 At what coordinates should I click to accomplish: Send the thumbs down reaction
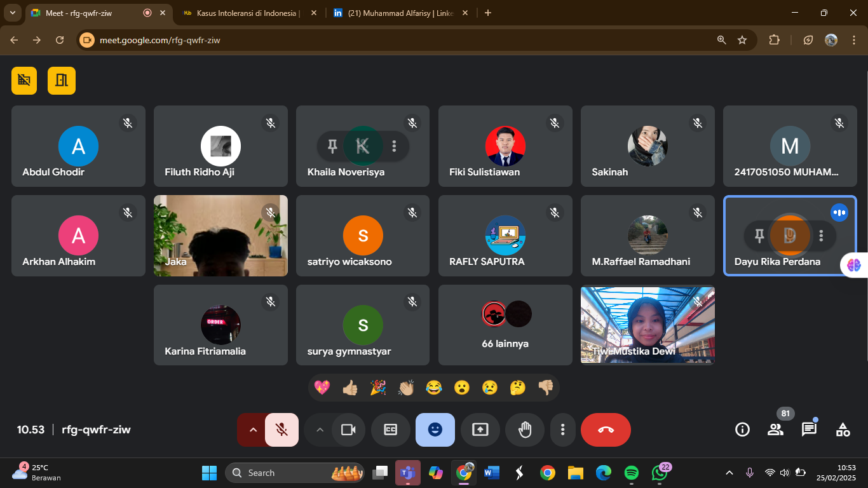(x=545, y=388)
